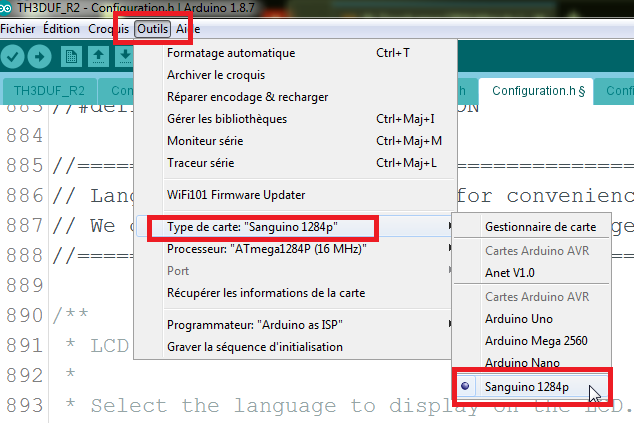Select Graver la séquence d'initialisation
This screenshot has width=634, height=423.
pyautogui.click(x=295, y=347)
